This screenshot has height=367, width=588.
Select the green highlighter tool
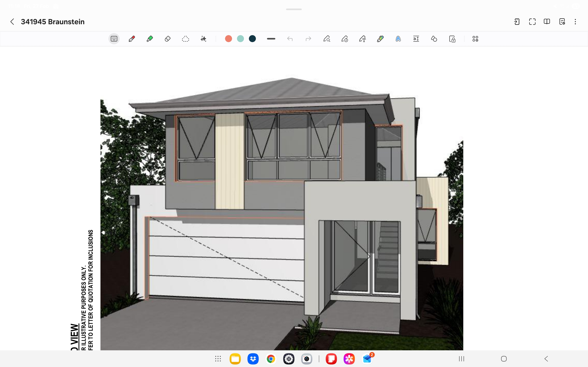click(150, 39)
